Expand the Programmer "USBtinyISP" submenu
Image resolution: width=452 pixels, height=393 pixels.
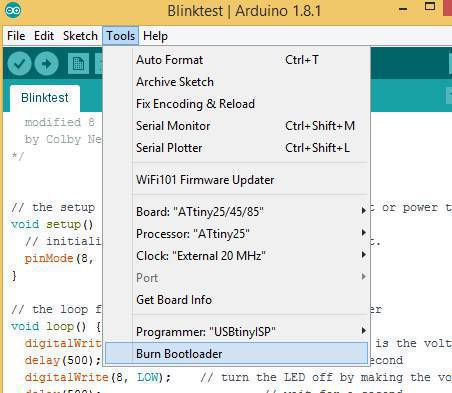click(x=237, y=332)
